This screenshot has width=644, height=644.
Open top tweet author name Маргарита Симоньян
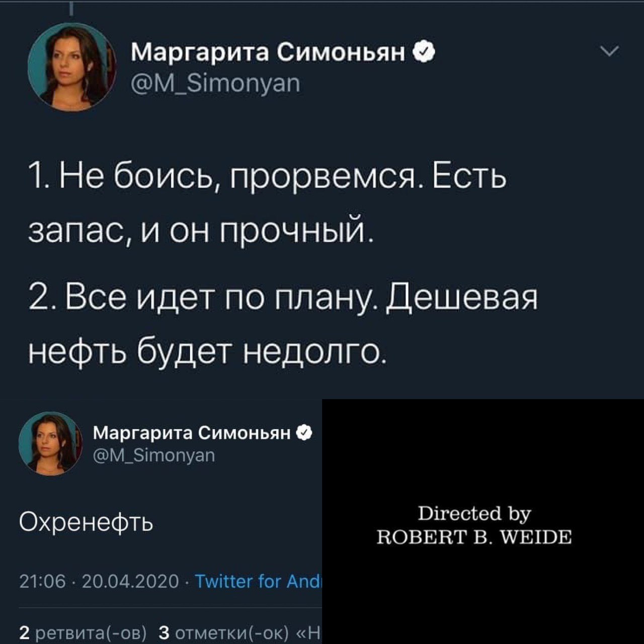click(x=268, y=52)
